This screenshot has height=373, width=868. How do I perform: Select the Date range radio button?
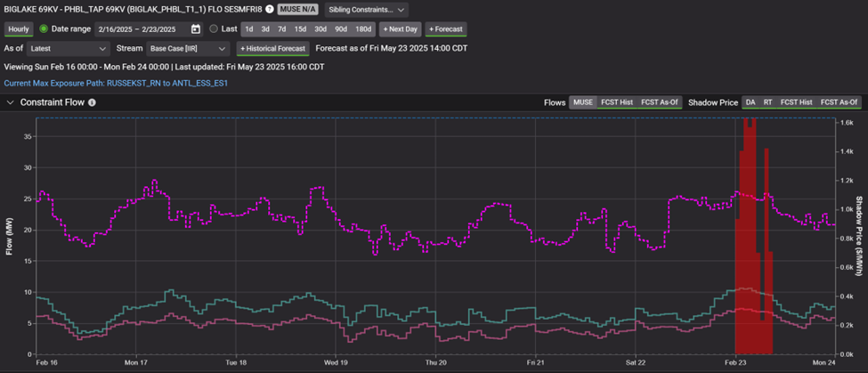click(x=44, y=29)
